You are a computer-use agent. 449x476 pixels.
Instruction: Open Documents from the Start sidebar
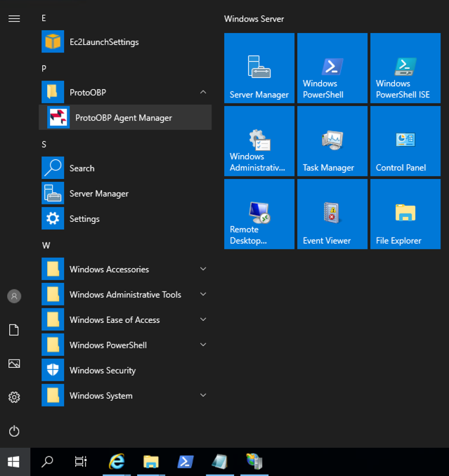[x=14, y=330]
